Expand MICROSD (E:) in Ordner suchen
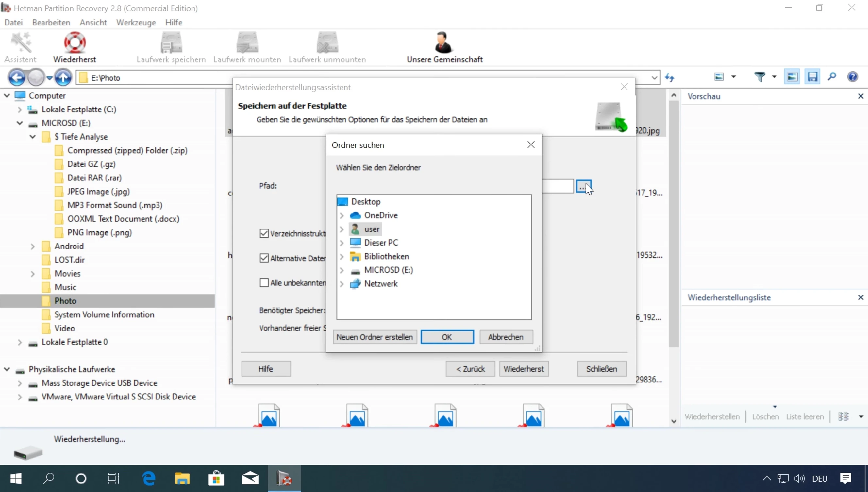The height and width of the screenshot is (492, 868). 342,270
